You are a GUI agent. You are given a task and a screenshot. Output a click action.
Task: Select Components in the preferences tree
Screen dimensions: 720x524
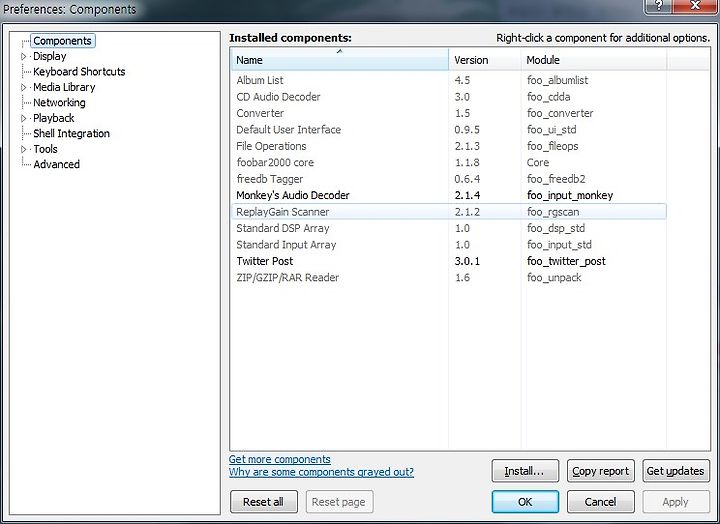(x=62, y=41)
